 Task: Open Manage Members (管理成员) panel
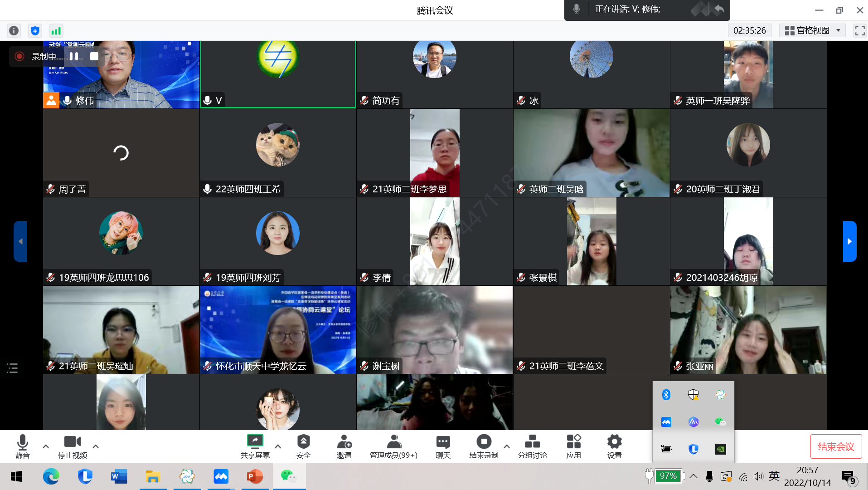pyautogui.click(x=393, y=446)
